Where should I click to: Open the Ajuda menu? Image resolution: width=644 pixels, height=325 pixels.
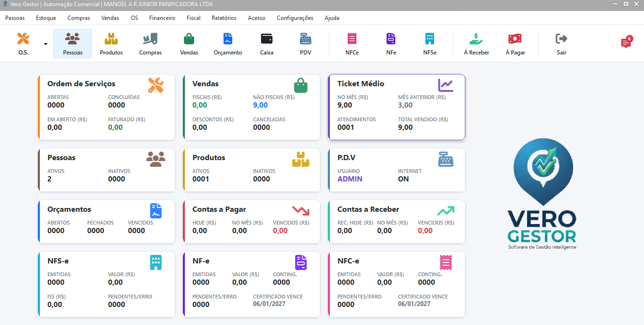coord(332,18)
